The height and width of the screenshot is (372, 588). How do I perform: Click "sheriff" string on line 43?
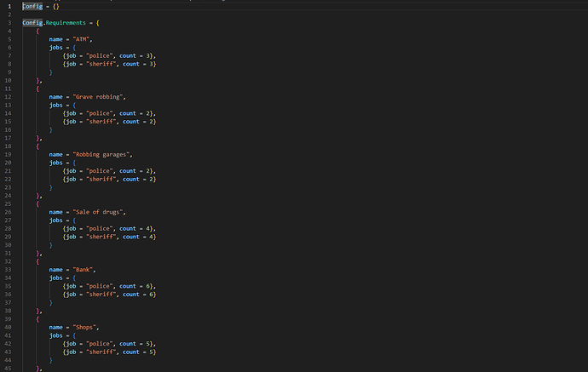101,352
